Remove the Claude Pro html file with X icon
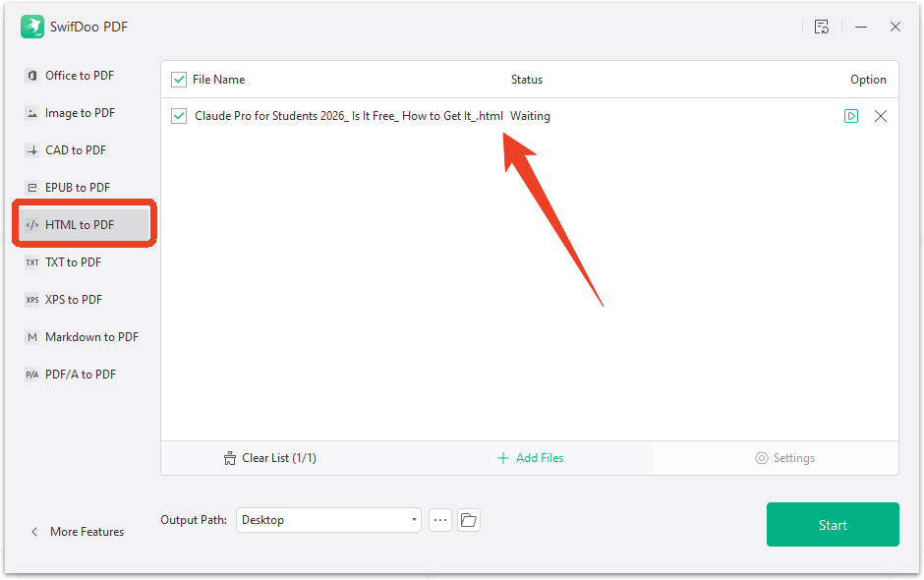924x580 pixels. pyautogui.click(x=881, y=116)
